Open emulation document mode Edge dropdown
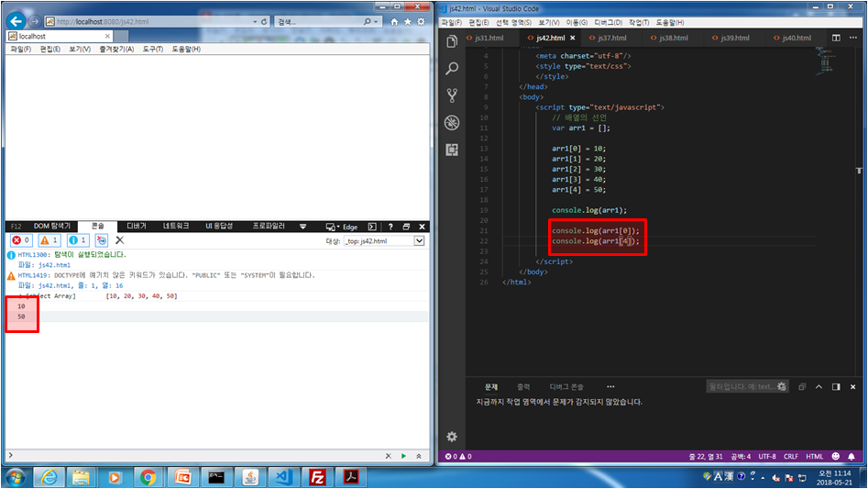The image size is (868, 489). 342,227
